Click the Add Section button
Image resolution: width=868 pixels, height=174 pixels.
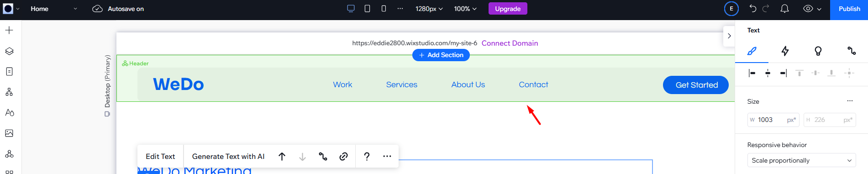coord(441,55)
